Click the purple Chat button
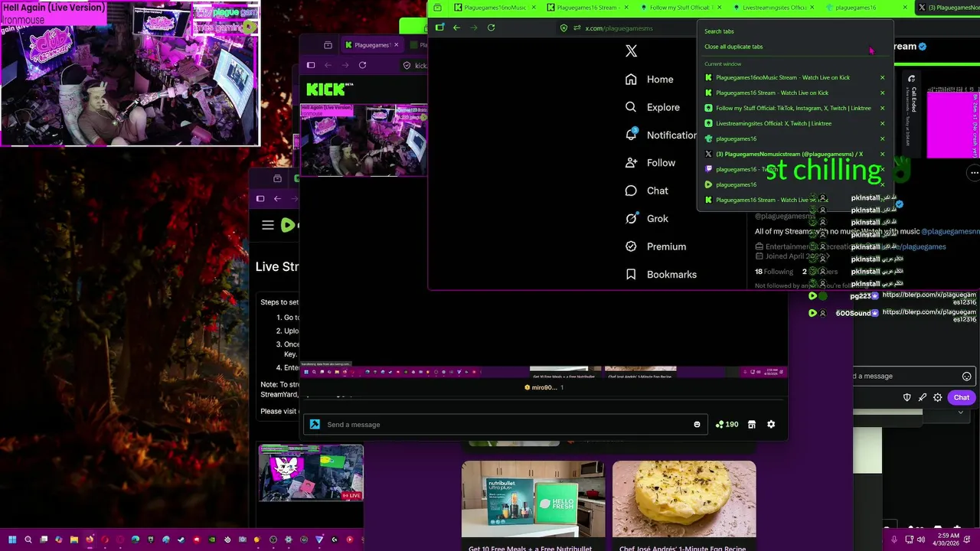Viewport: 980px width, 551px height. click(962, 398)
